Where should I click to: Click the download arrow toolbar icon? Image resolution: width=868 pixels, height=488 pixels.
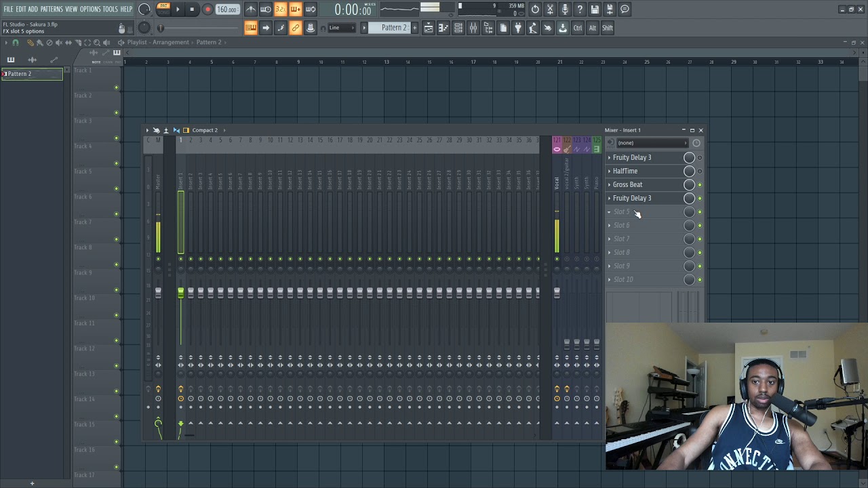(x=563, y=28)
